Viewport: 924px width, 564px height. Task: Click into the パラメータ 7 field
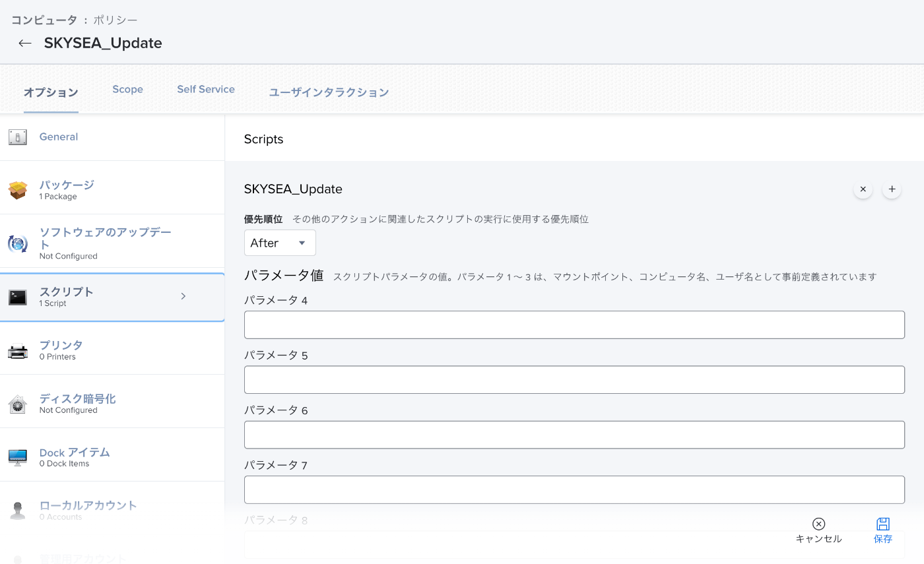[x=574, y=489]
